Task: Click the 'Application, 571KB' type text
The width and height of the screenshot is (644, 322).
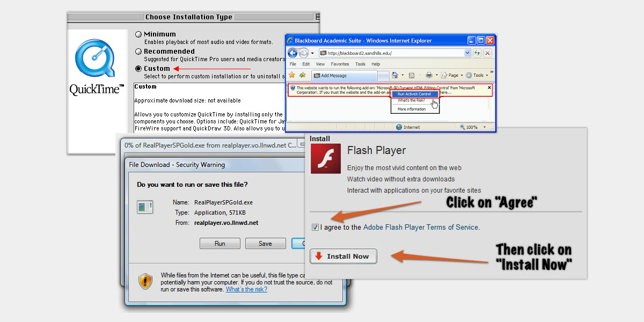Action: tap(220, 213)
